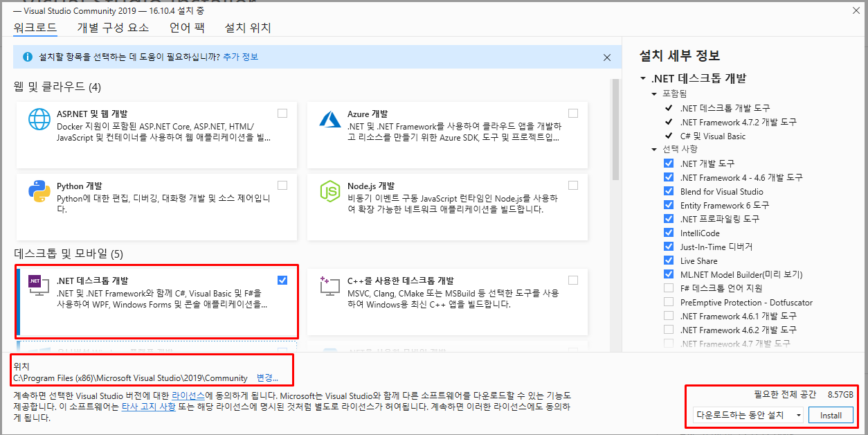Collapse the .NET 데스크톱 개발 details section

click(643, 79)
